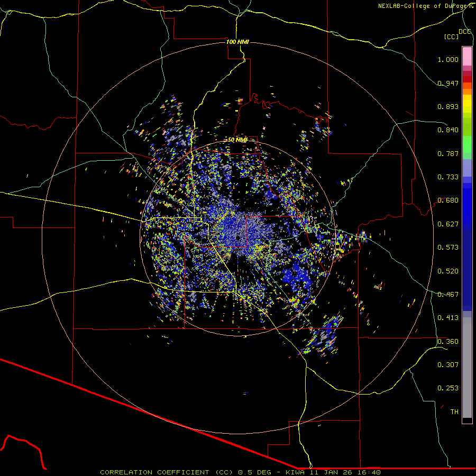Click the 0.413 value on the scale
Screen dimensions: 476x476
tap(448, 318)
